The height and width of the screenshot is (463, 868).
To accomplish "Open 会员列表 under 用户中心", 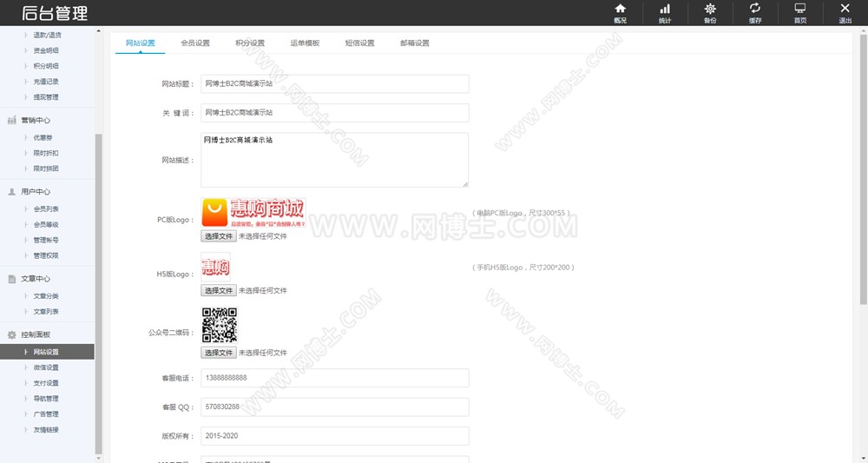I will (47, 208).
